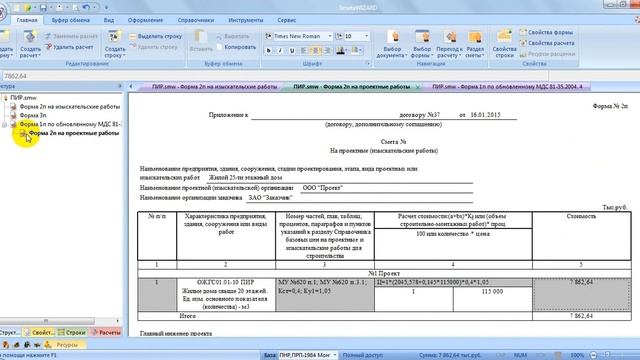Collapse the Форма 1п по обновленному МДС node
The width and height of the screenshot is (640, 360).
pyautogui.click(x=4, y=124)
